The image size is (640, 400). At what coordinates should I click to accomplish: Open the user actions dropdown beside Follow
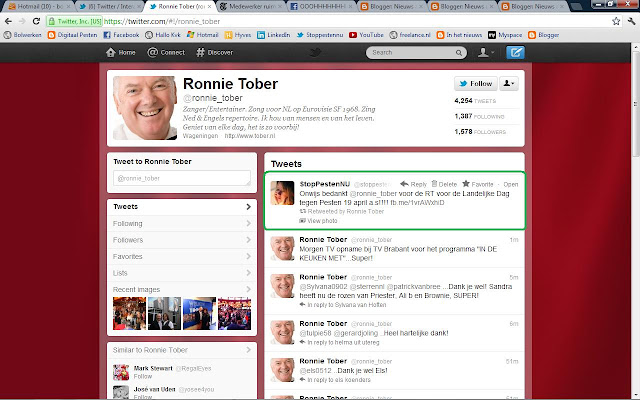[509, 83]
